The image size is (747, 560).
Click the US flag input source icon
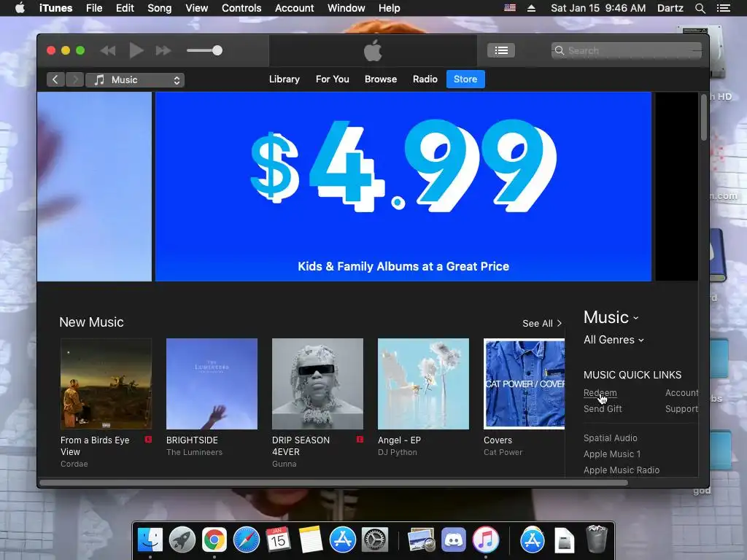coord(510,7)
